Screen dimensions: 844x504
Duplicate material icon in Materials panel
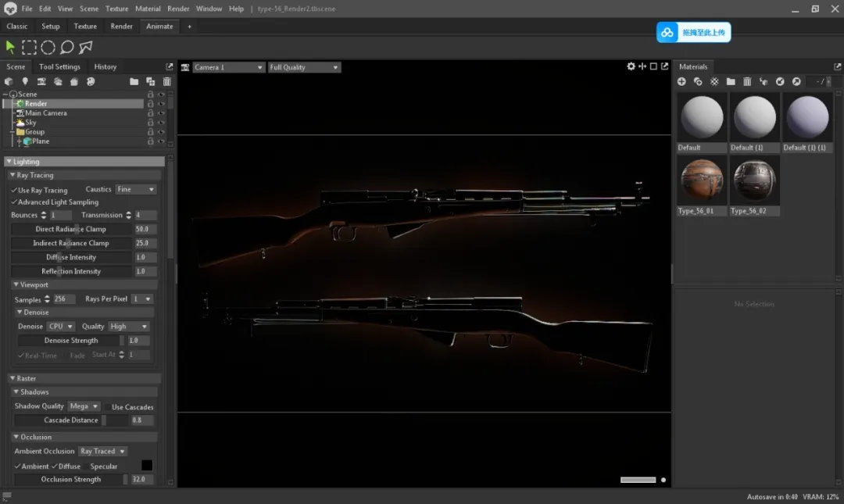[x=698, y=81]
